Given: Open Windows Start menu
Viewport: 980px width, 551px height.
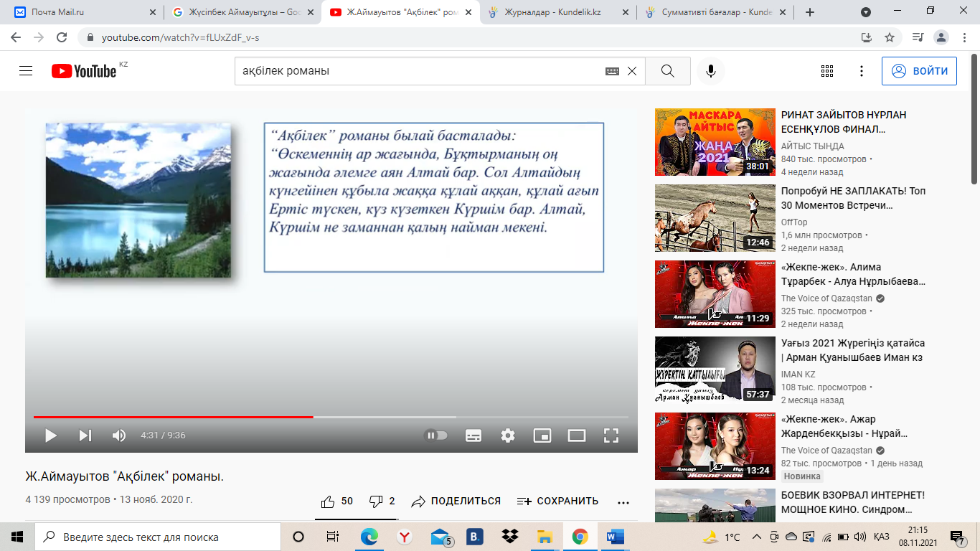Looking at the screenshot, I should point(17,537).
